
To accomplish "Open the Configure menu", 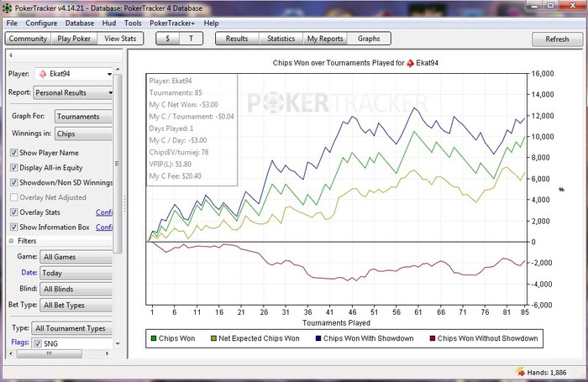I will [x=41, y=24].
